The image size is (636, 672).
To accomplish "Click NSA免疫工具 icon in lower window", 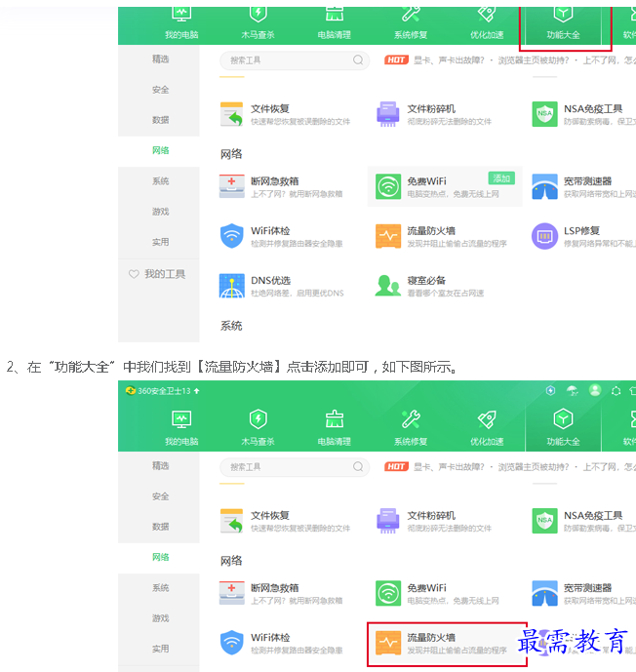I will coord(544,521).
